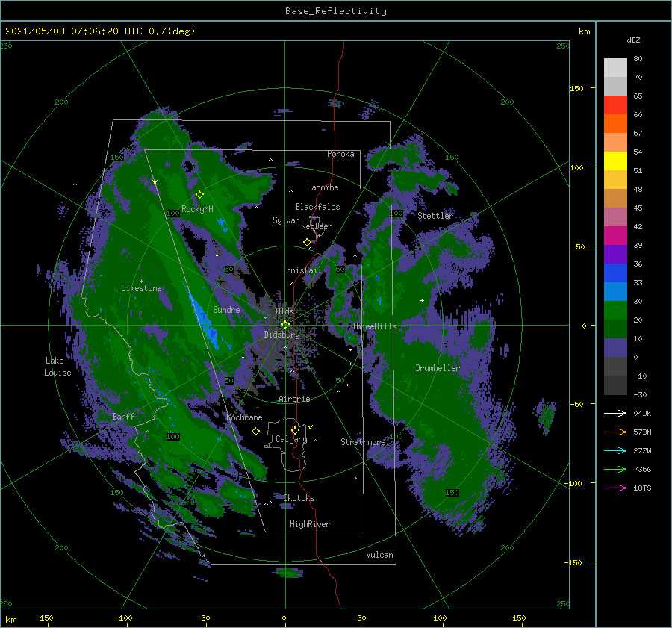The image size is (672, 628).
Task: Click the white plus marker west of Drumheller echoes
Action: point(422,300)
